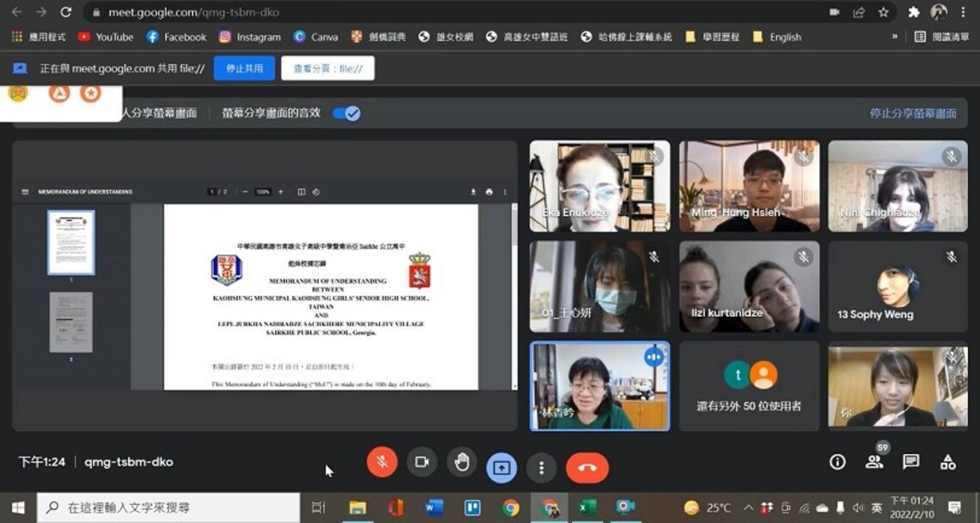The height and width of the screenshot is (523, 980).
Task: Click the camera indicator in address bar
Action: coord(835,12)
